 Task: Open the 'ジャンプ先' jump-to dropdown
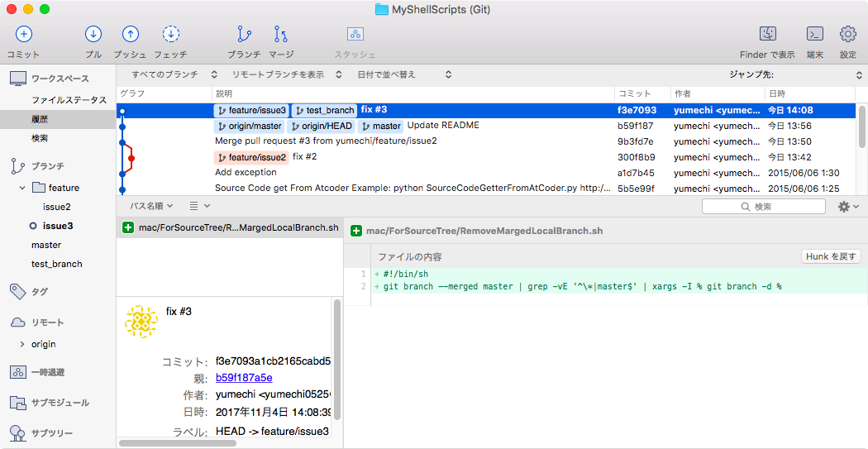click(x=795, y=74)
